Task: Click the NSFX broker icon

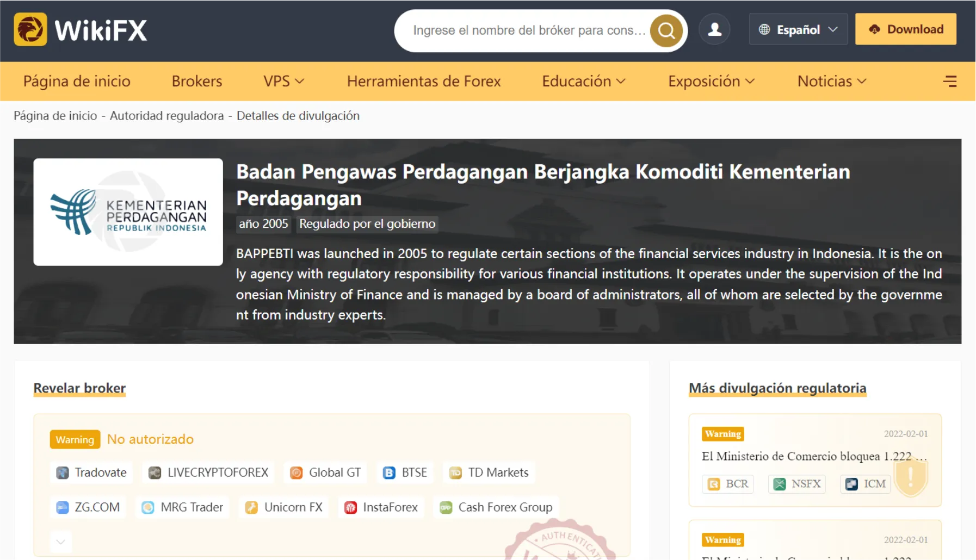Action: (780, 484)
